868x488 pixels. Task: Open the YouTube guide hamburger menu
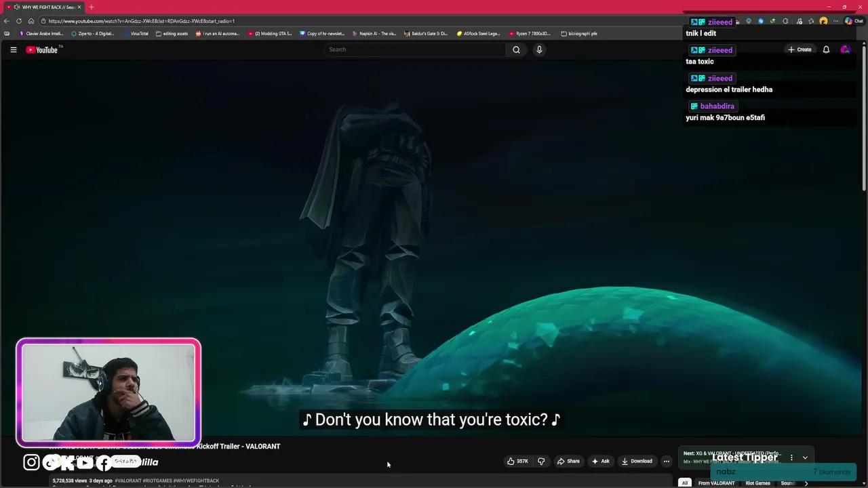pyautogui.click(x=13, y=49)
